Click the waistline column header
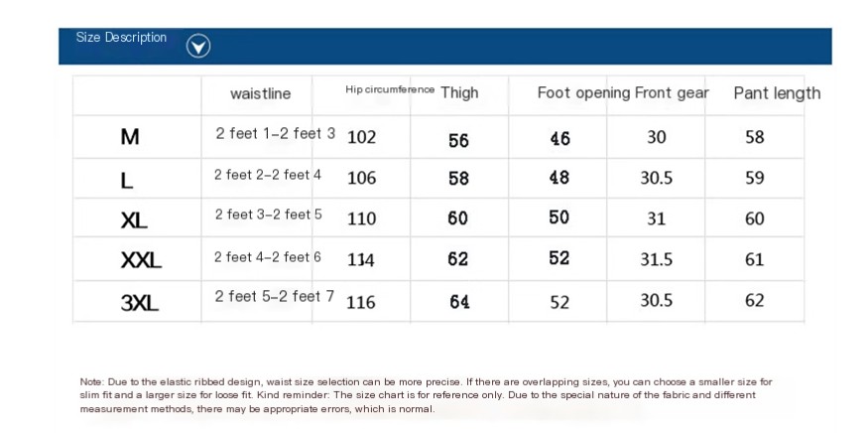 260,93
